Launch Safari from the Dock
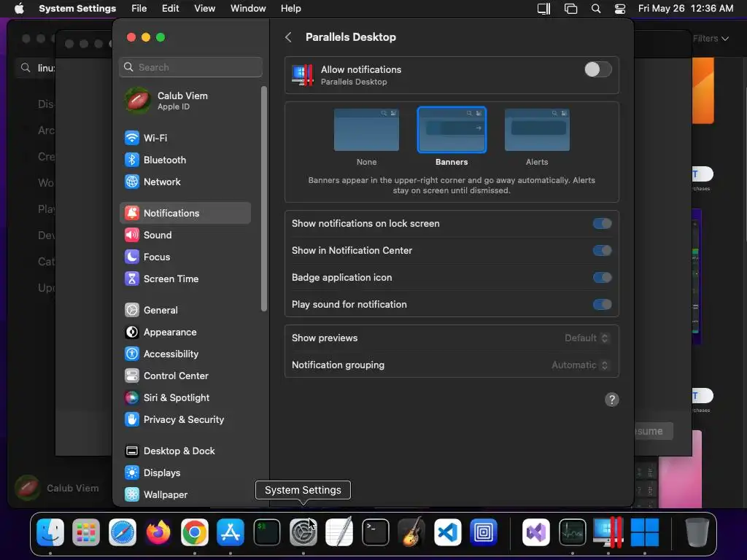 coord(123,532)
